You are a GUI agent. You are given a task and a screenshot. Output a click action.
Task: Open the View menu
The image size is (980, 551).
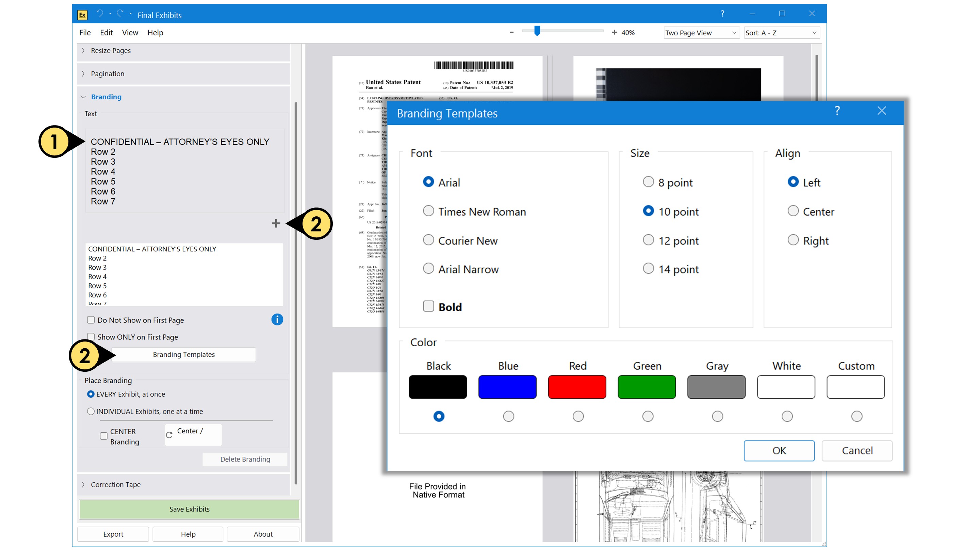[x=130, y=33]
